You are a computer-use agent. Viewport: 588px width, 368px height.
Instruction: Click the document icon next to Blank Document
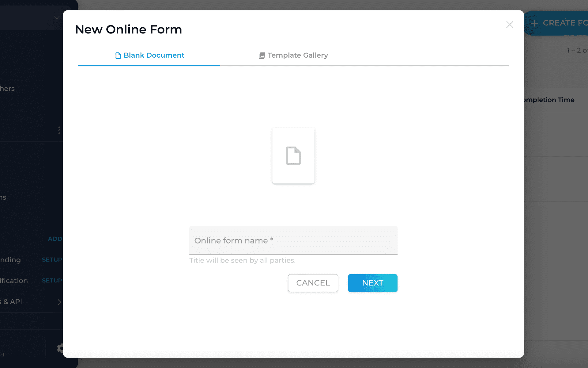[118, 55]
